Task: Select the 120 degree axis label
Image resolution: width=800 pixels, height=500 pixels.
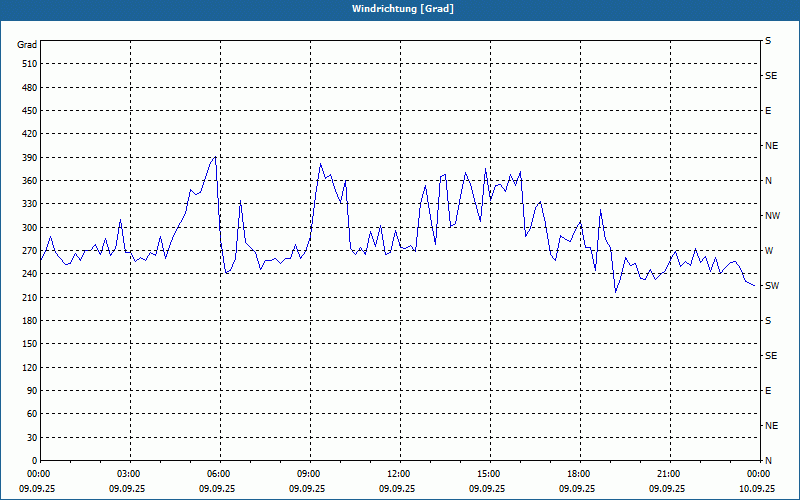Action: click(x=30, y=367)
